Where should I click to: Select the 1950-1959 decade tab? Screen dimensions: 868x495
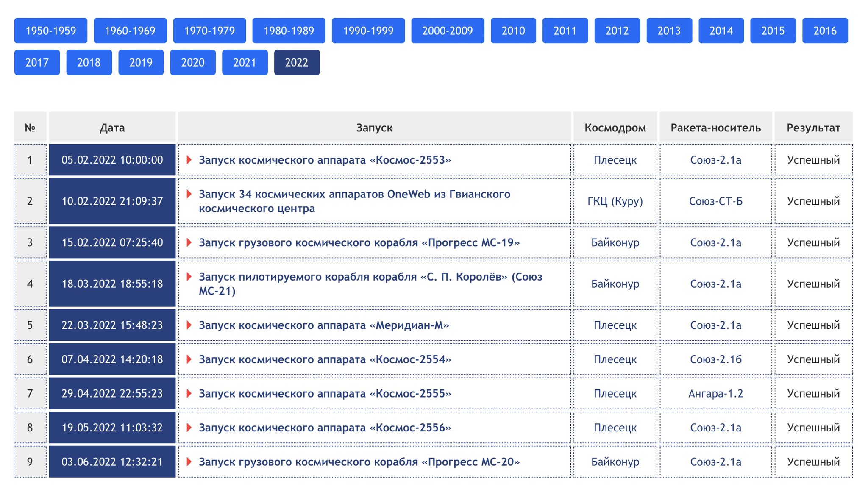tap(51, 31)
